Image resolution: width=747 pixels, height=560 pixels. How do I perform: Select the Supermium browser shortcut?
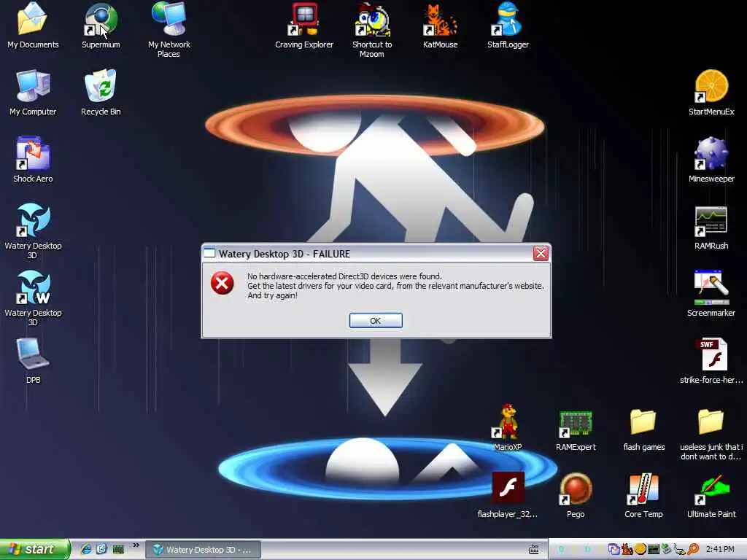click(101, 26)
